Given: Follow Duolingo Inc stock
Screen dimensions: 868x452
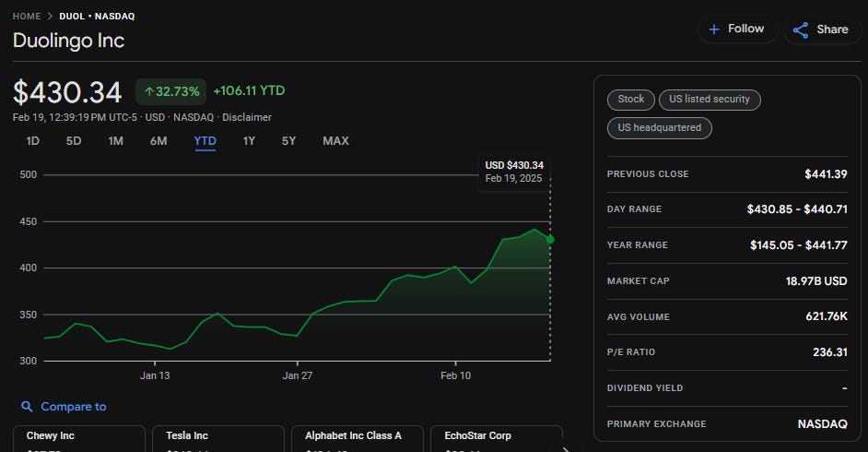Looking at the screenshot, I should pyautogui.click(x=737, y=30).
